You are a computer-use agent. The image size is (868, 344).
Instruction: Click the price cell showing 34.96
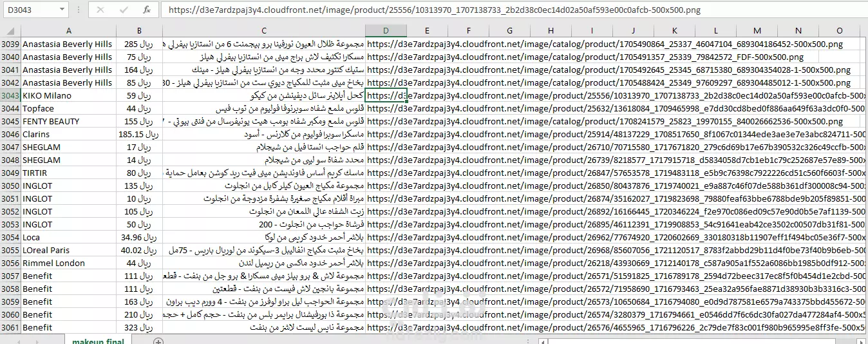139,237
